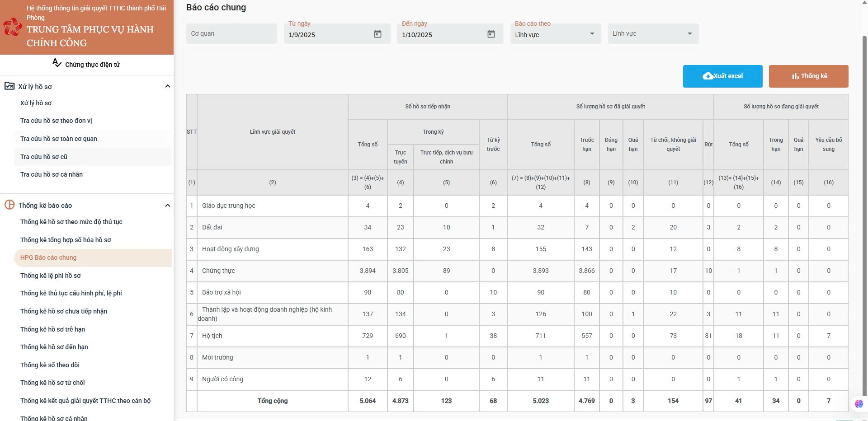Open Thống kê hồ sơ trễ hạn report
The height and width of the screenshot is (421, 868).
click(52, 329)
